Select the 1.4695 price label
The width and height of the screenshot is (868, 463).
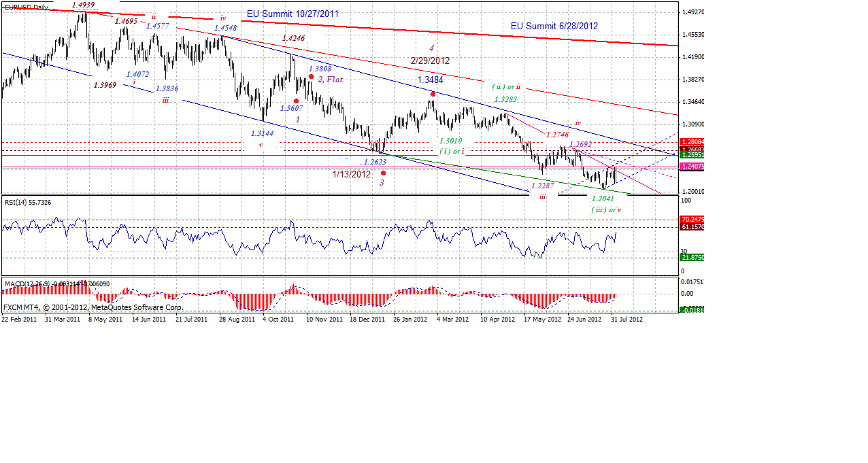pyautogui.click(x=126, y=21)
